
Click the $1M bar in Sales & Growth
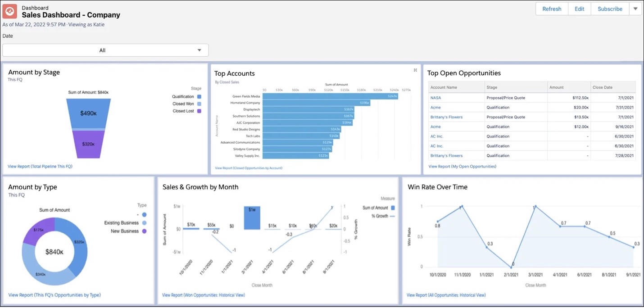click(252, 218)
